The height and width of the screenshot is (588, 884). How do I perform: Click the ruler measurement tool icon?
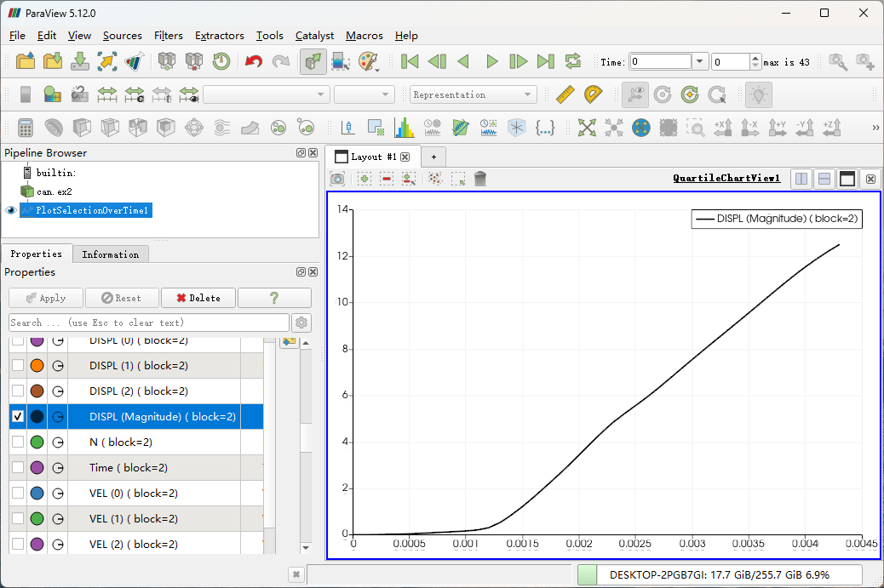coord(565,94)
